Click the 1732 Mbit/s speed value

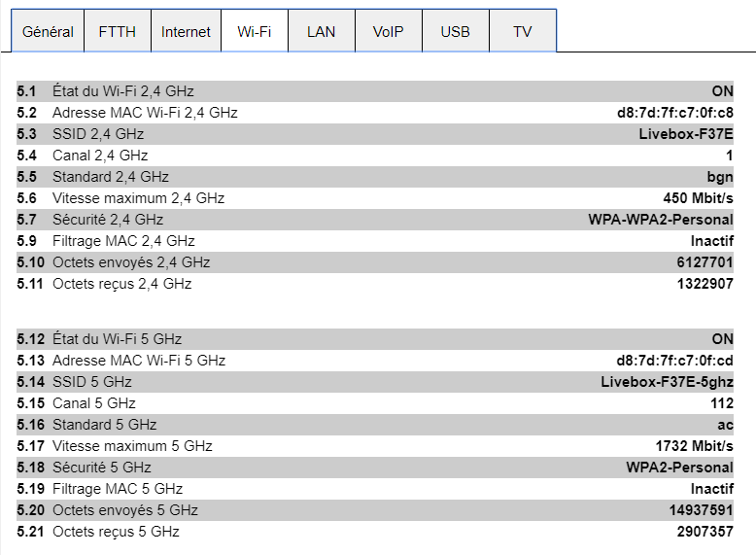coord(694,446)
